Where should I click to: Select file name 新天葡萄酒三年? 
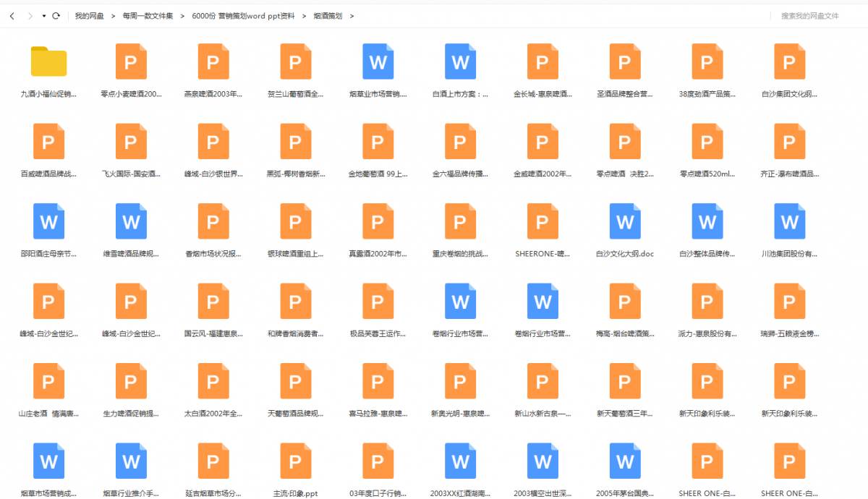pyautogui.click(x=626, y=414)
